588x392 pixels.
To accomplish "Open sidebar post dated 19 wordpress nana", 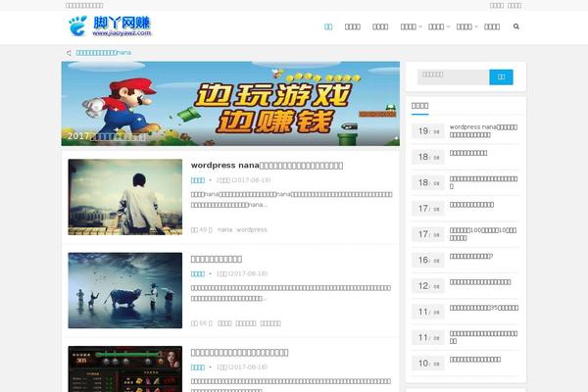I will [483, 131].
